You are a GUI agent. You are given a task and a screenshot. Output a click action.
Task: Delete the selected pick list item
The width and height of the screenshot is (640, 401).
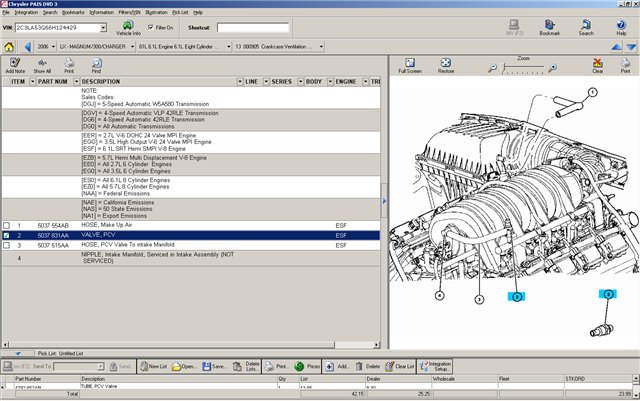[x=367, y=366]
